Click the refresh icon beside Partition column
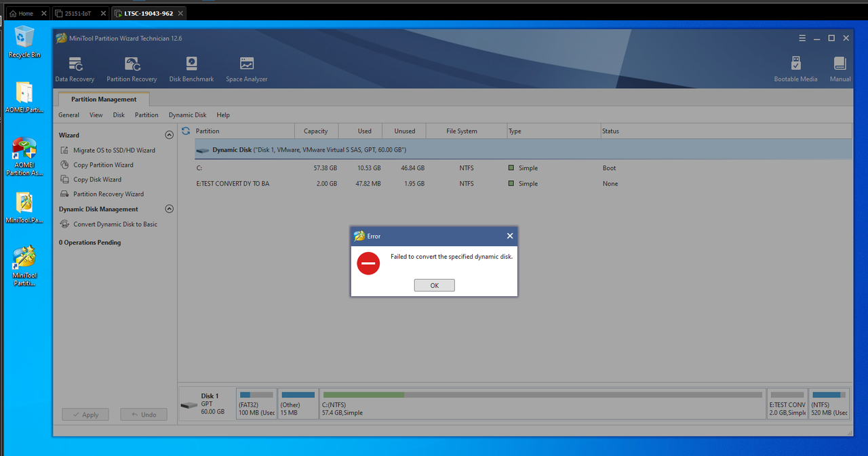868x456 pixels. coord(186,131)
